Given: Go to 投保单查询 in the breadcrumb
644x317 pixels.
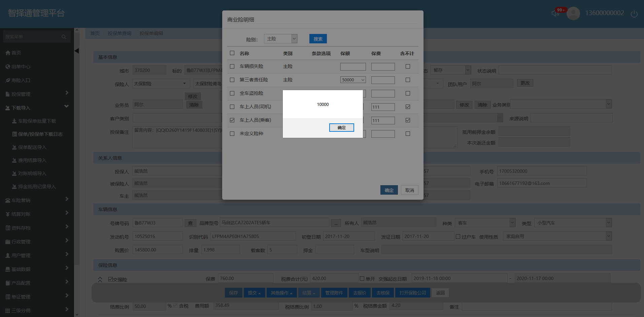Looking at the screenshot, I should (x=120, y=33).
